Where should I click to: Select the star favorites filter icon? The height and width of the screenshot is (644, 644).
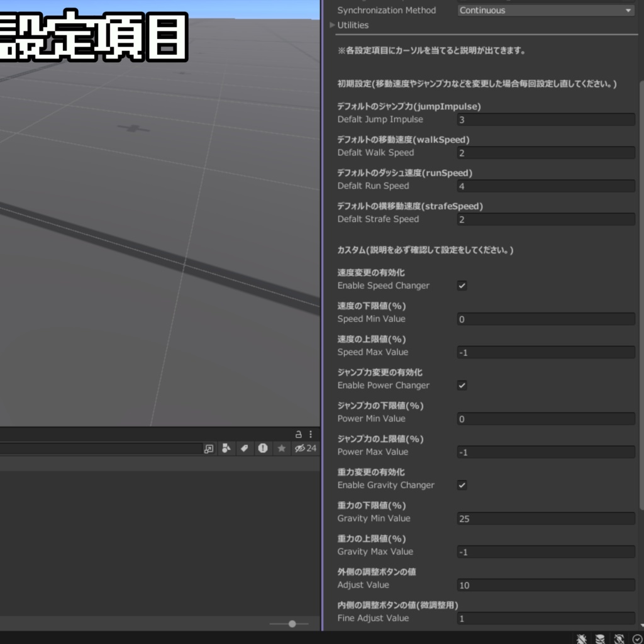click(x=282, y=448)
